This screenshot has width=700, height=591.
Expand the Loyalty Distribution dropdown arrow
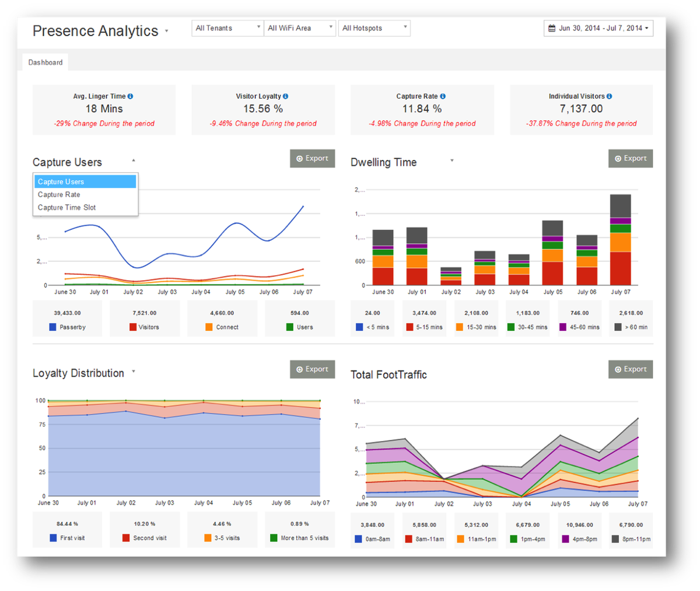pos(134,371)
